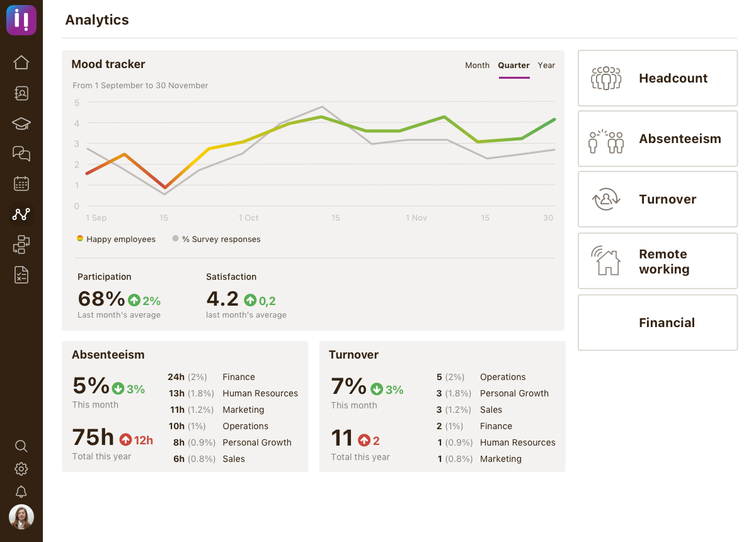Click the Absenteeism panel heading

pyautogui.click(x=108, y=355)
